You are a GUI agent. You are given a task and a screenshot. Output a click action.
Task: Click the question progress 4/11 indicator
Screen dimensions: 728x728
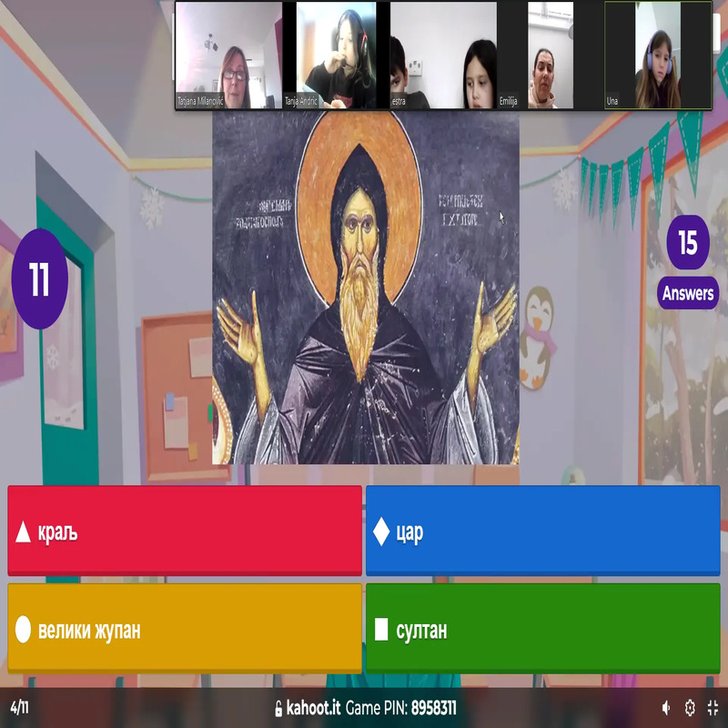coord(19,708)
